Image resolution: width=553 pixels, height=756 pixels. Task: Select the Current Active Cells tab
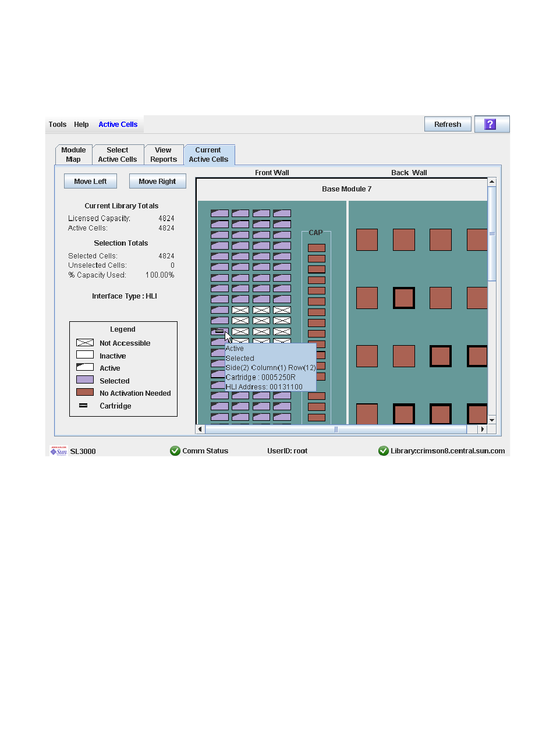(209, 154)
